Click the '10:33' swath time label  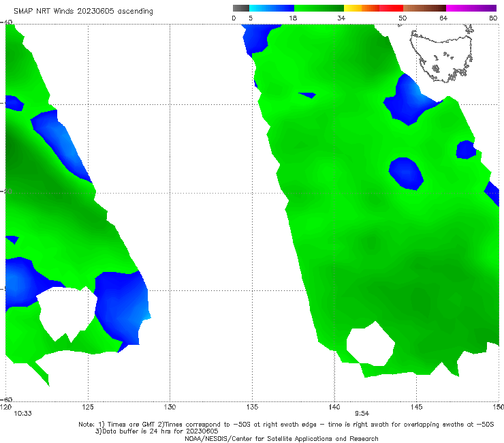click(23, 414)
